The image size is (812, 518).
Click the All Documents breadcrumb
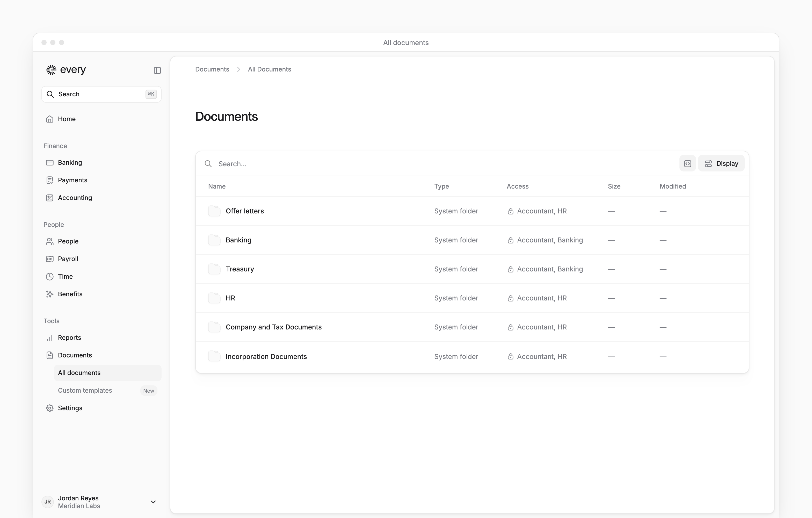click(x=270, y=69)
